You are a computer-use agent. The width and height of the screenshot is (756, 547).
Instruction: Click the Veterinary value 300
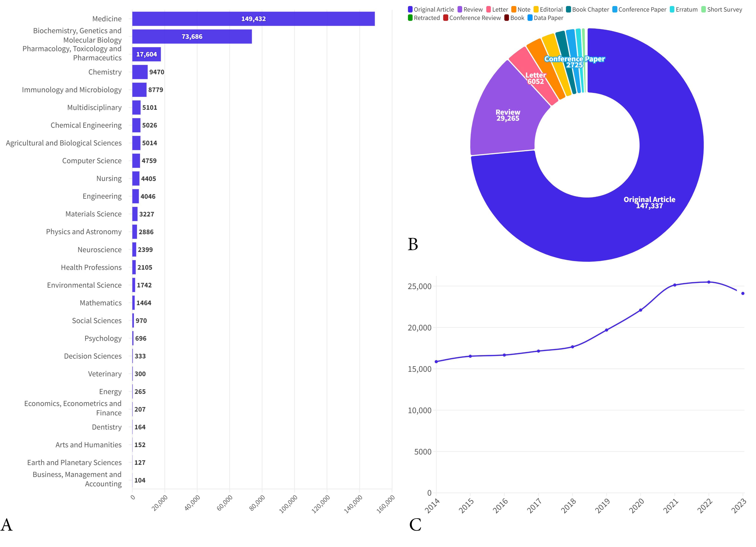point(140,374)
